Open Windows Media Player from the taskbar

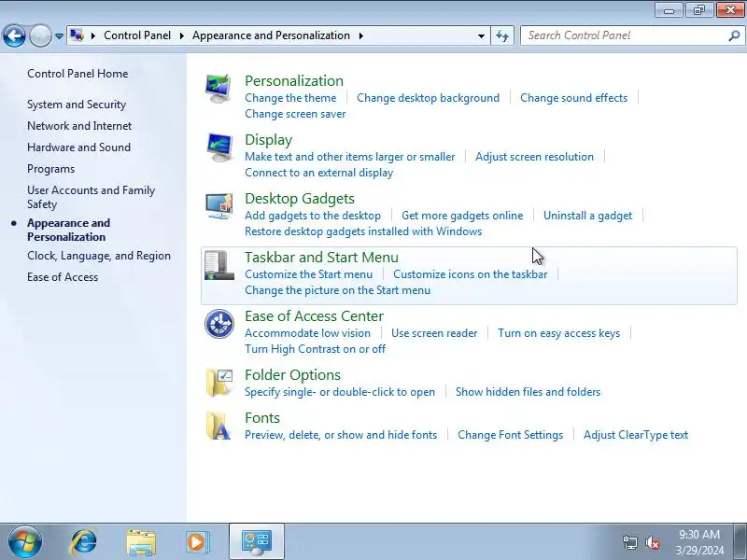tap(197, 542)
